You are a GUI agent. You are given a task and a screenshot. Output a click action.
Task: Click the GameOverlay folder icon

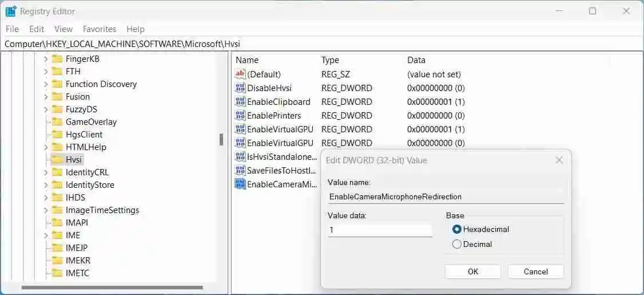coord(57,122)
